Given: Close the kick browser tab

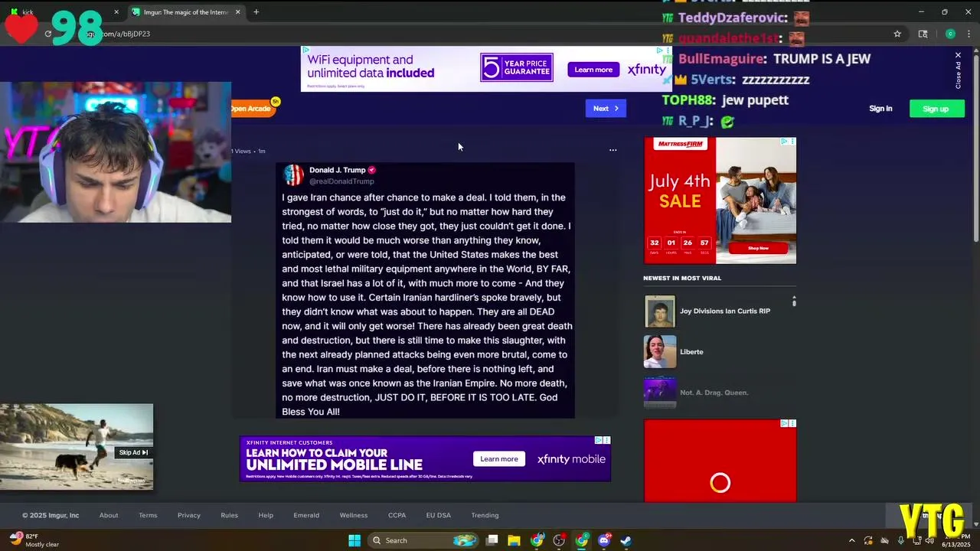Looking at the screenshot, I should click(x=116, y=12).
